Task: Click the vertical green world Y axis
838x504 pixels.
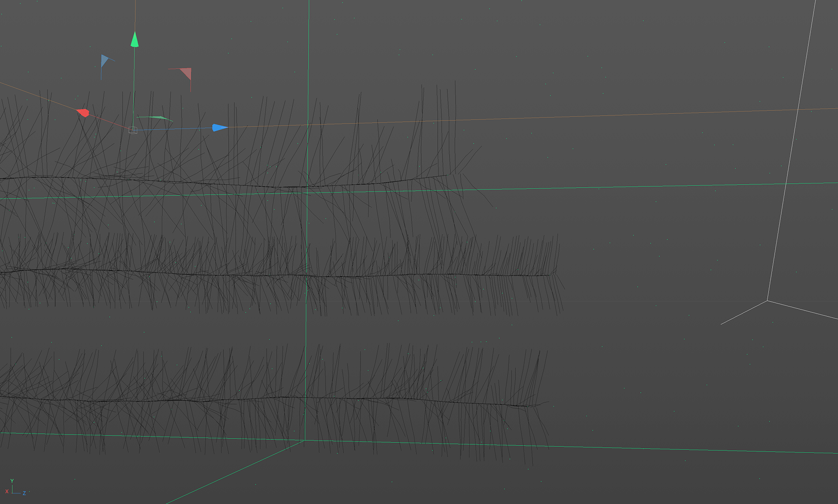Action: [308, 65]
